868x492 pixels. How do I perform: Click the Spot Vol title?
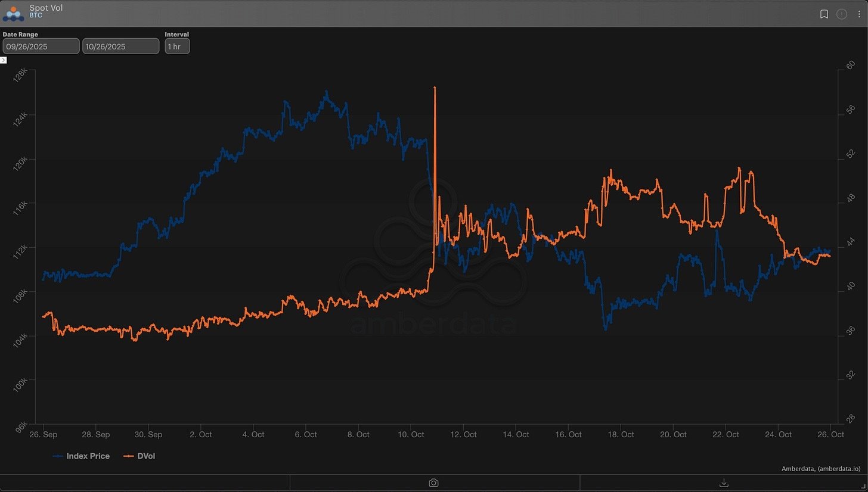[x=46, y=8]
